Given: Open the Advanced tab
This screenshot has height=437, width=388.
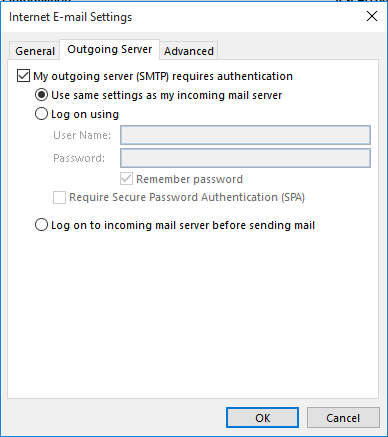Looking at the screenshot, I should click(189, 51).
